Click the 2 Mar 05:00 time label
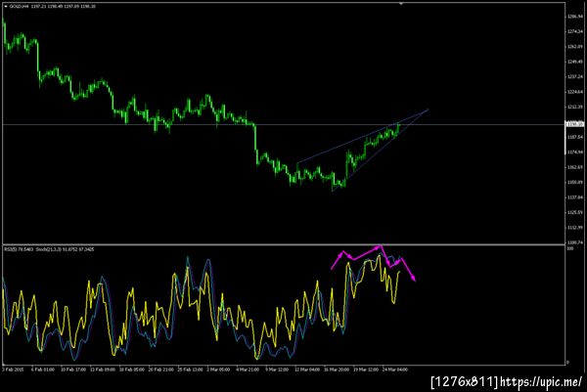Screen dimensions: 587x392 [x=218, y=370]
